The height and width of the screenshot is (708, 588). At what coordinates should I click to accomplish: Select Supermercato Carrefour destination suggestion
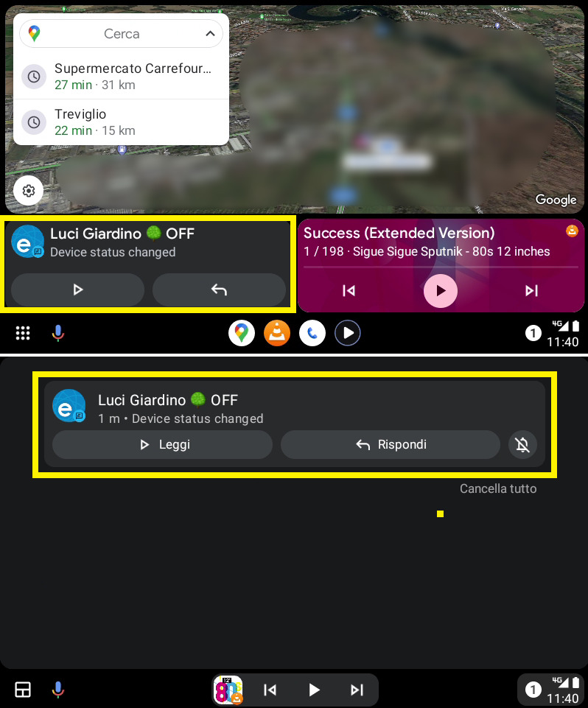click(x=121, y=77)
